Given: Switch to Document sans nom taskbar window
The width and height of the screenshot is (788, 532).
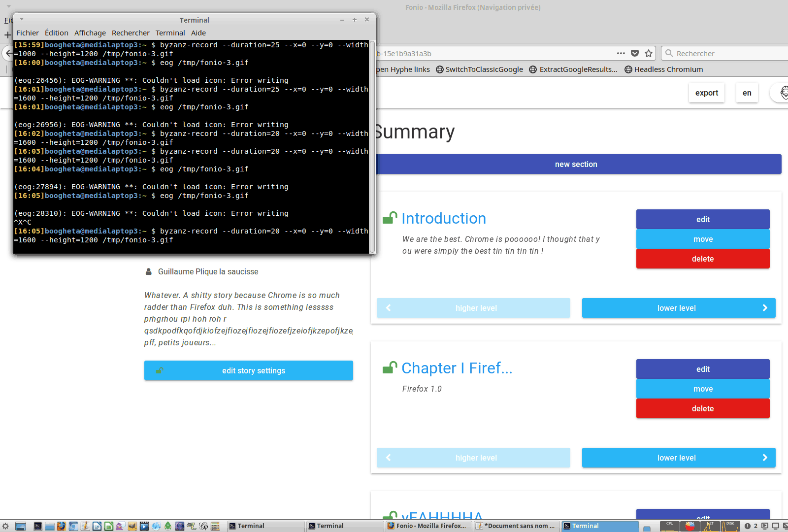Looking at the screenshot, I should point(517,526).
